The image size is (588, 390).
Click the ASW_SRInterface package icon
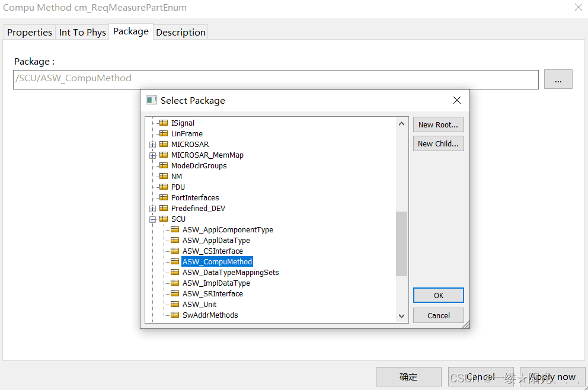click(175, 293)
